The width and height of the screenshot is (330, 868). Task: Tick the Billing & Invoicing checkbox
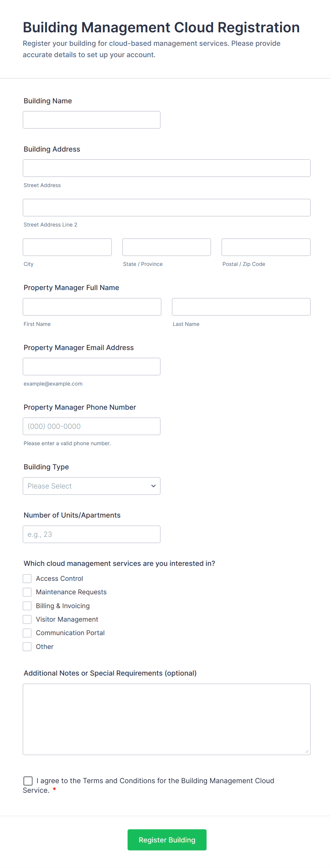(27, 606)
